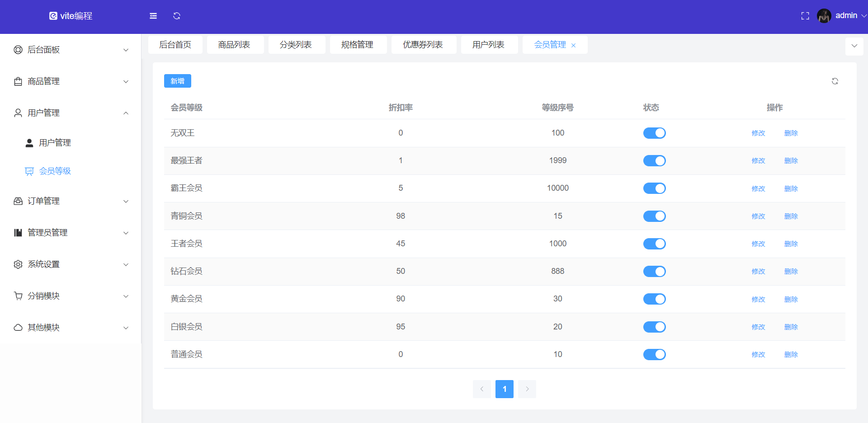Click the 会员等级 column header
The height and width of the screenshot is (423, 868).
click(186, 108)
